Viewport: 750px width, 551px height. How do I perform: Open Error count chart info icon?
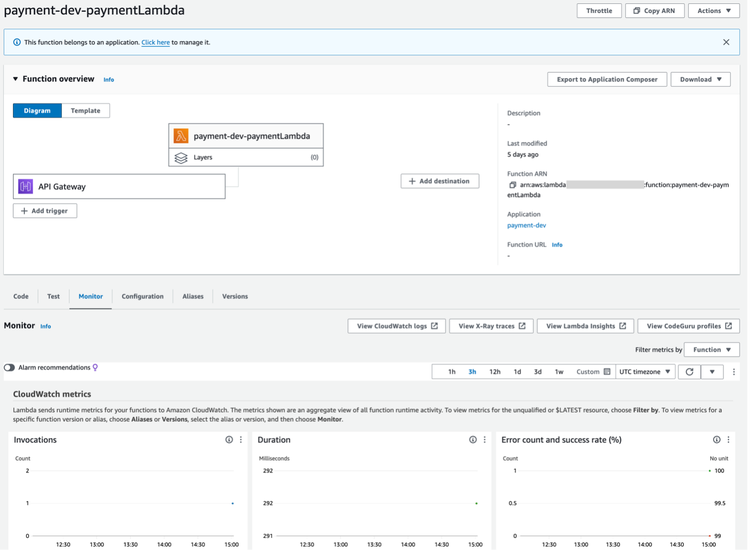click(717, 440)
